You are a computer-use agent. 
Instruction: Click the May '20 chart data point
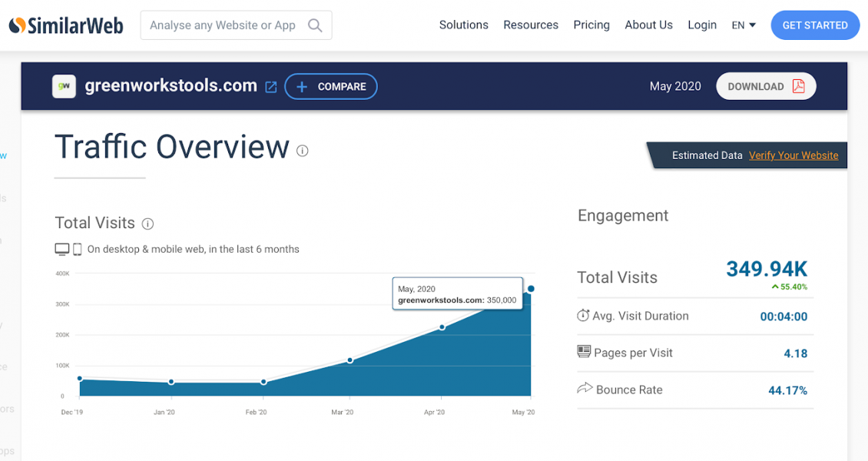click(x=531, y=289)
